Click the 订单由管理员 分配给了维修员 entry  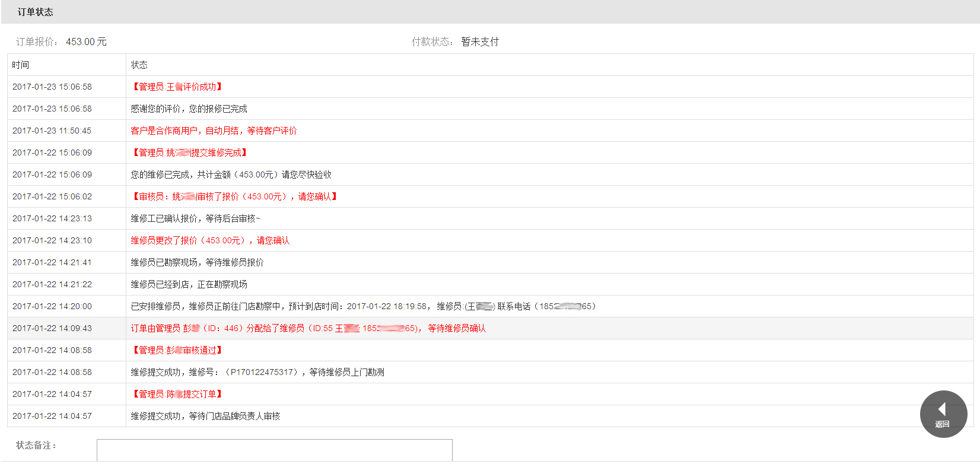(x=308, y=328)
